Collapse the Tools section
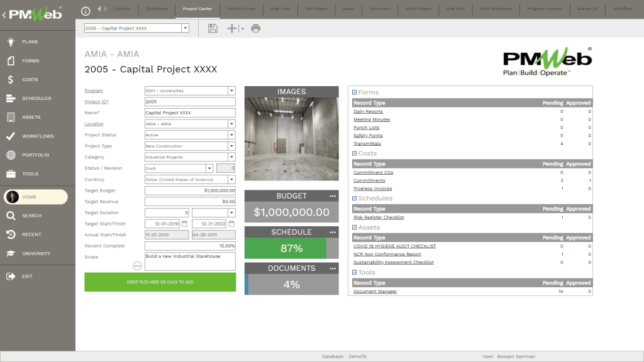644x362 pixels. click(x=355, y=272)
